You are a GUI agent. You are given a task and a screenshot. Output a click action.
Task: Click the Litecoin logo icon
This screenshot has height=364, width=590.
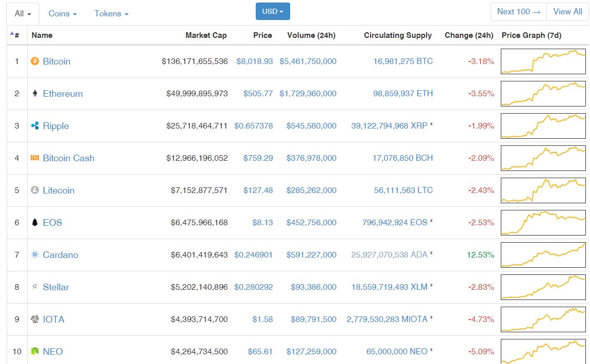click(35, 190)
